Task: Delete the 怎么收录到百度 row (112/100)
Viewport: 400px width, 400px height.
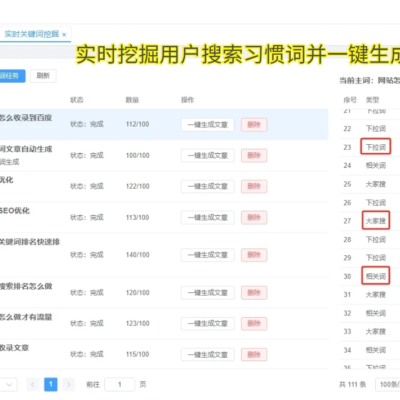Action: (x=254, y=125)
